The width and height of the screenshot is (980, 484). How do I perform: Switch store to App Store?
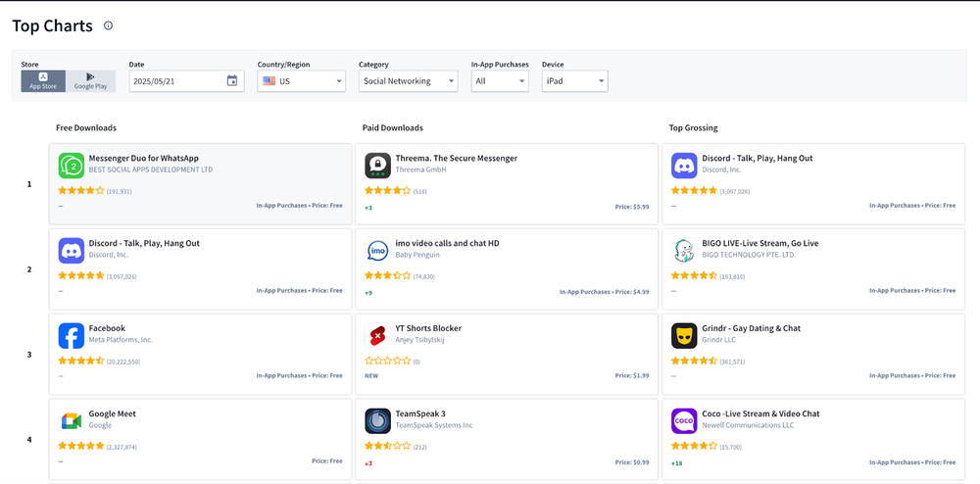[x=43, y=80]
